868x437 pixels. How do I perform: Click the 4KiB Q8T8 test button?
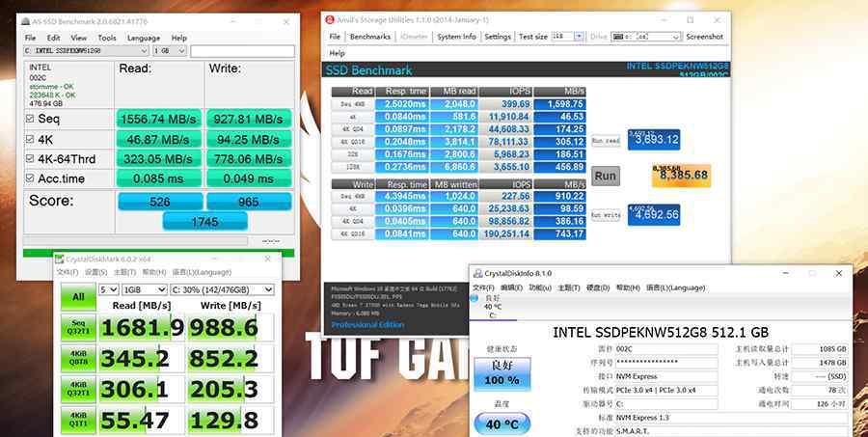coord(78,358)
